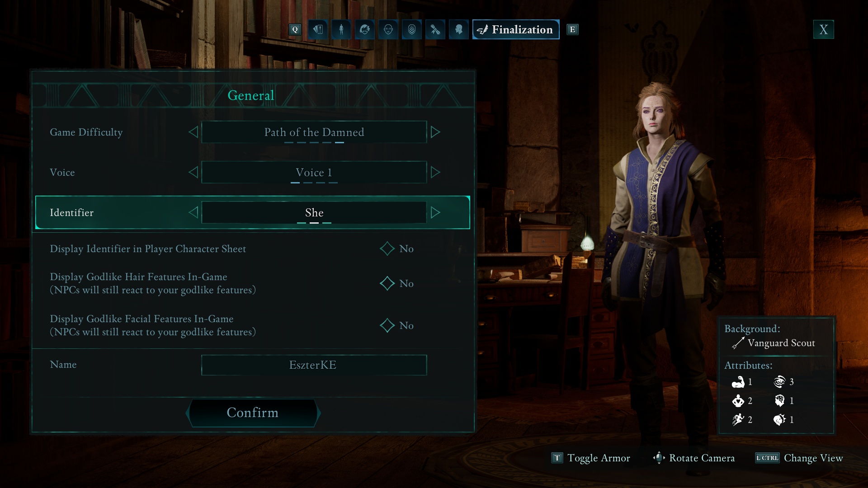Toggle Display Godlike Hair Features In-Game
The height and width of the screenshot is (488, 868).
pos(387,283)
